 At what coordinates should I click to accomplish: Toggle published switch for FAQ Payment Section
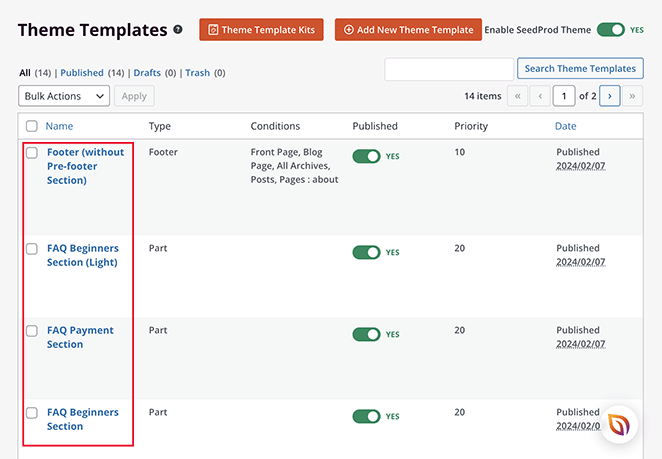pyautogui.click(x=366, y=334)
